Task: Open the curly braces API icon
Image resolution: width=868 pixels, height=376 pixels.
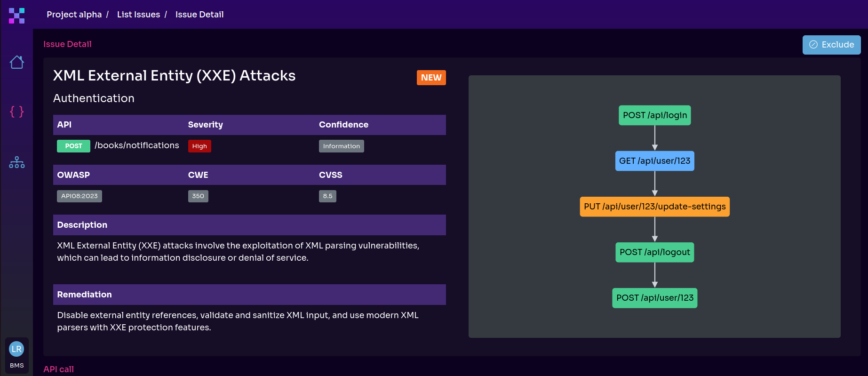Action: pyautogui.click(x=17, y=112)
